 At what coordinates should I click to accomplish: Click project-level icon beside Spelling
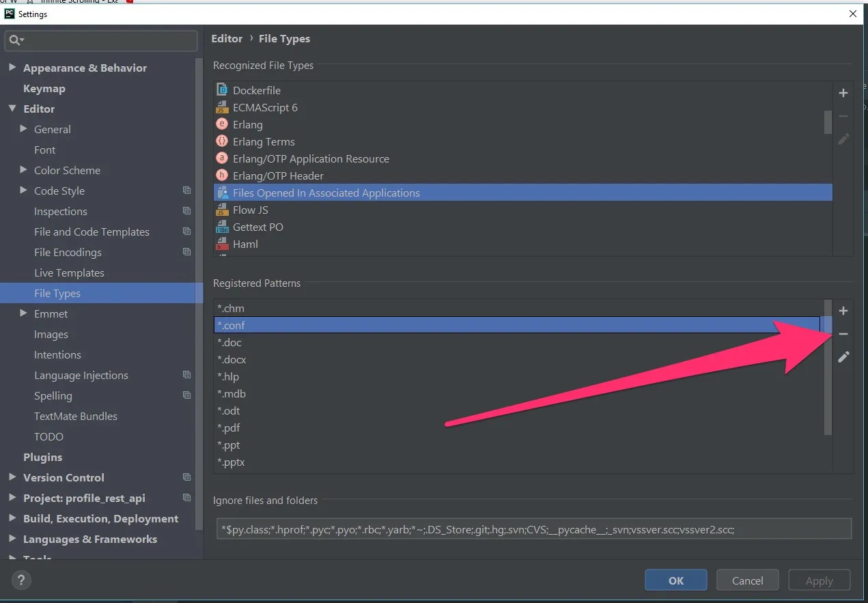pyautogui.click(x=186, y=395)
